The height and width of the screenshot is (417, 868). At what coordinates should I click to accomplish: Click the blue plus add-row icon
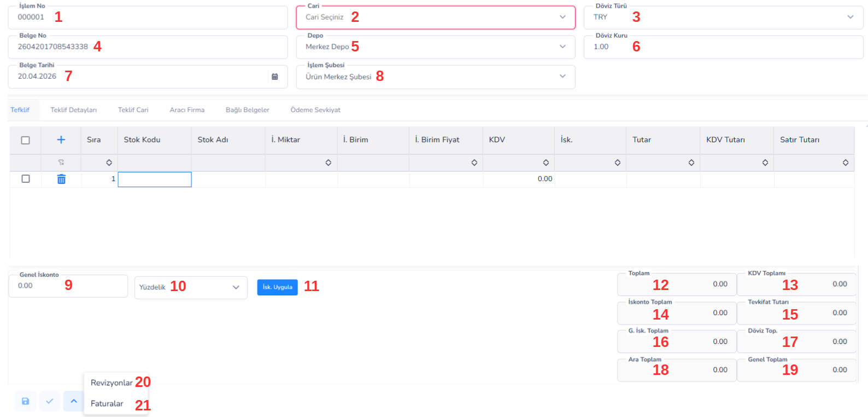tap(61, 140)
